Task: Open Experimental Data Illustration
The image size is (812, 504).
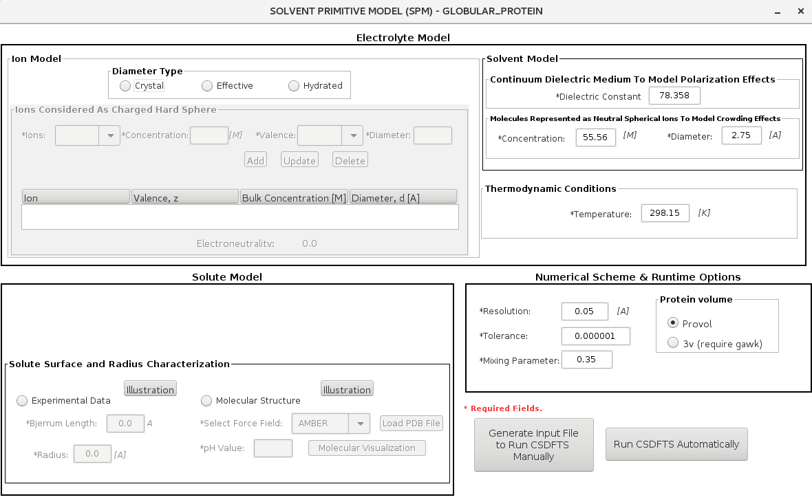Action: [x=150, y=389]
